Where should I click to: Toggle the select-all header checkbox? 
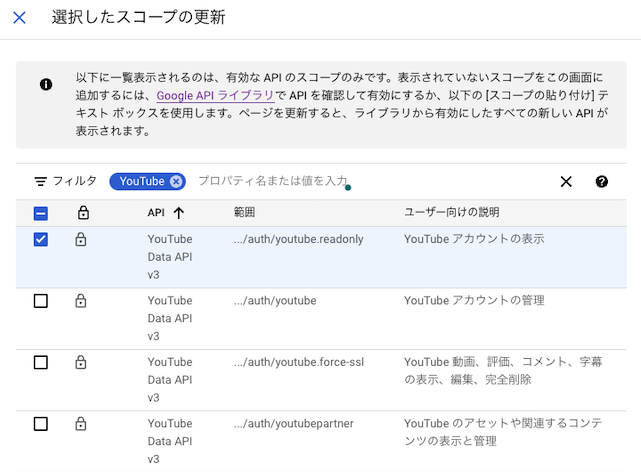pyautogui.click(x=40, y=213)
